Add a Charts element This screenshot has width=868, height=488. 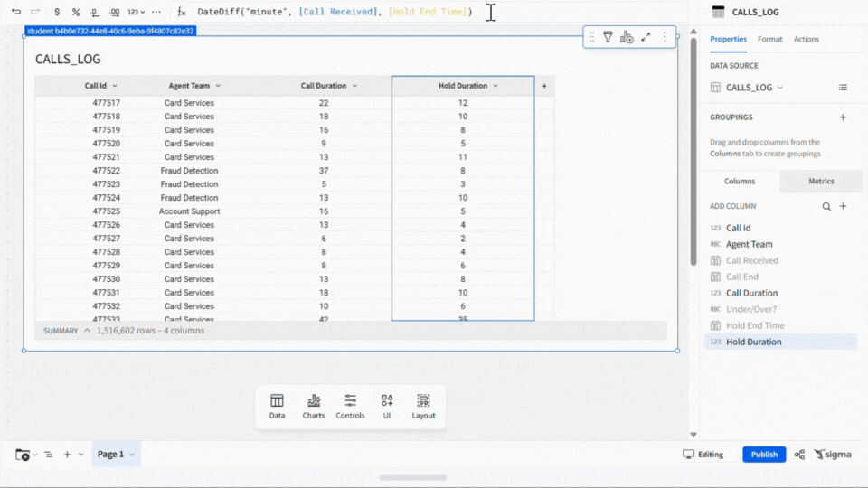pyautogui.click(x=314, y=407)
